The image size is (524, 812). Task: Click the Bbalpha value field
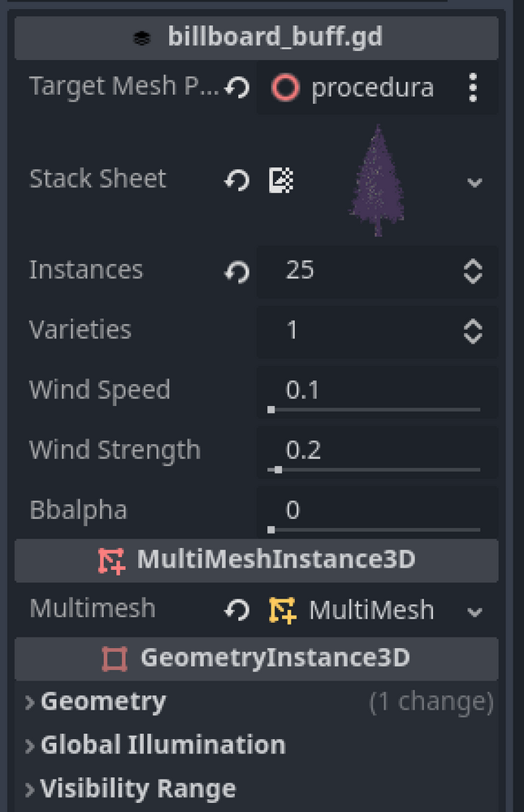374,510
